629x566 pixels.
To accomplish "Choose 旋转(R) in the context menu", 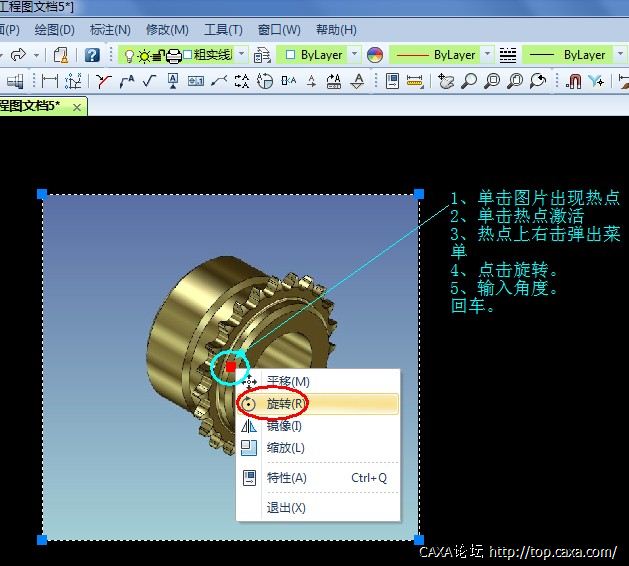I will tap(318, 404).
